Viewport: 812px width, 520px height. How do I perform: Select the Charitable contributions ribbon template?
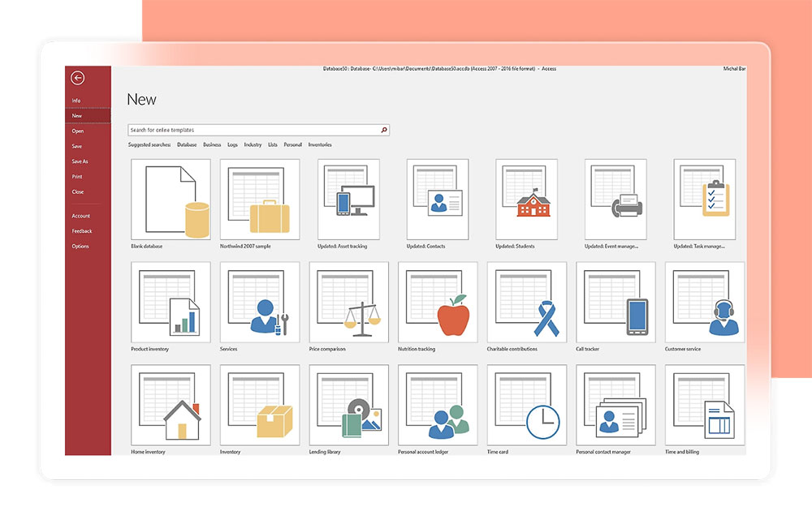(x=526, y=302)
